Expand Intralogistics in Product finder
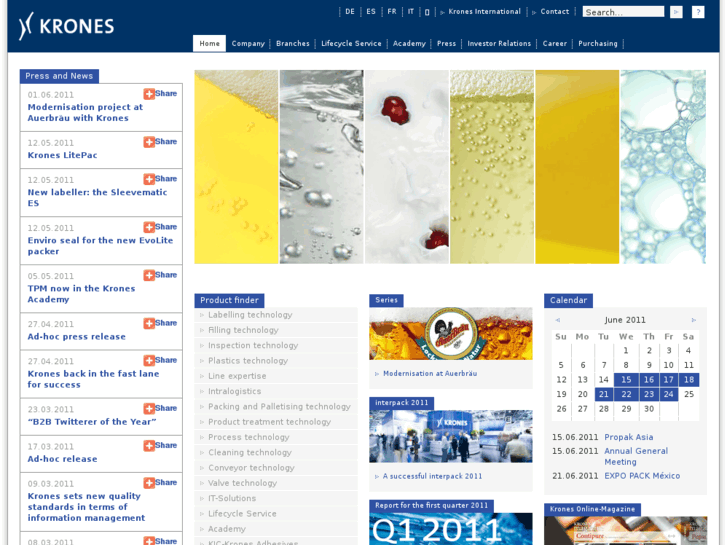 [x=276, y=391]
